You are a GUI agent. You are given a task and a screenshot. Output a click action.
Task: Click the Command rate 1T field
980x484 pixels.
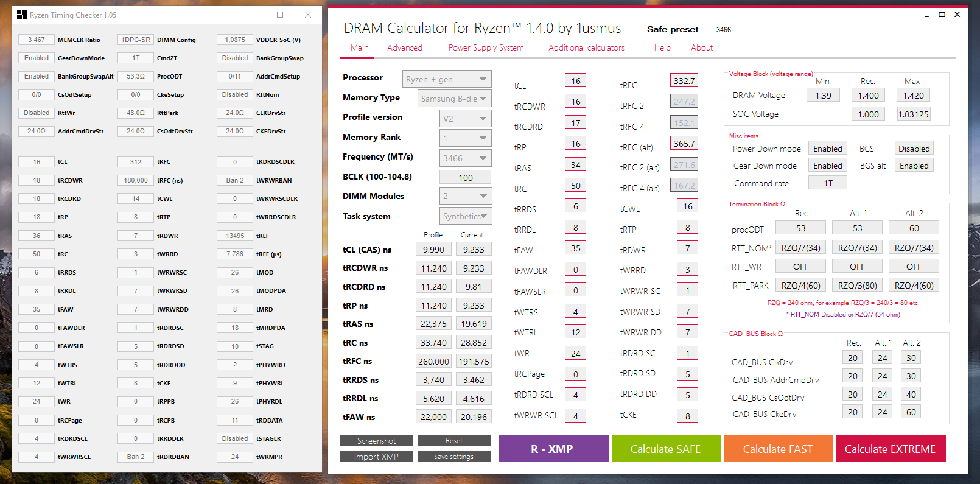pyautogui.click(x=828, y=183)
